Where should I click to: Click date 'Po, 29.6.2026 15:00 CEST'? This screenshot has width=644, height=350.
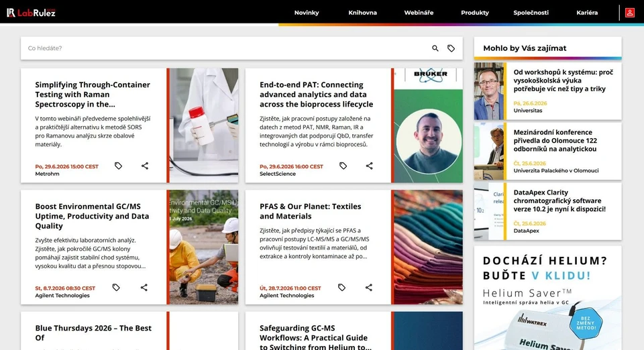(66, 166)
